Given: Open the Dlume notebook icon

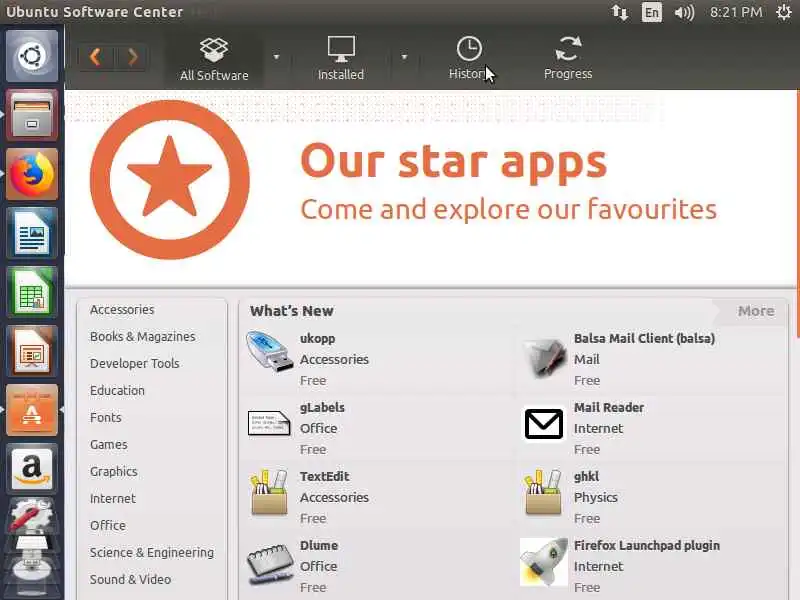Looking at the screenshot, I should pyautogui.click(x=270, y=564).
